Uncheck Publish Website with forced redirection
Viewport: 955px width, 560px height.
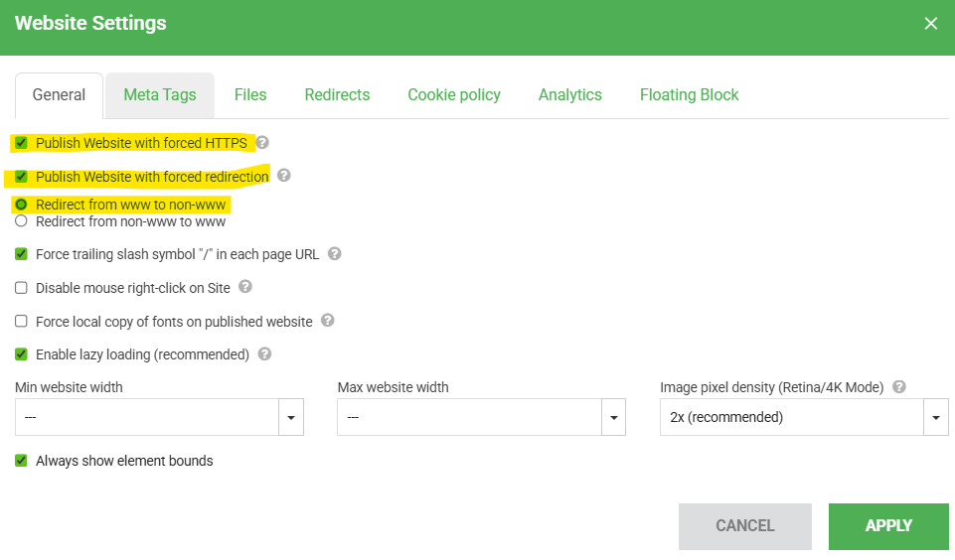point(21,177)
